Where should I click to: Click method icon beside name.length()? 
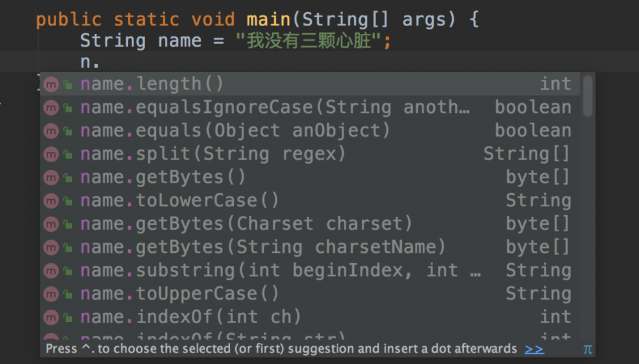50,84
